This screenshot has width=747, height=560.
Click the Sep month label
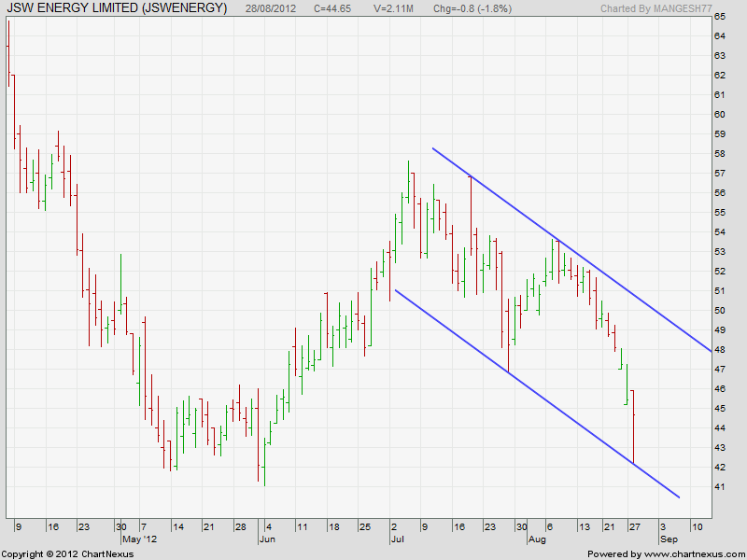pyautogui.click(x=669, y=539)
